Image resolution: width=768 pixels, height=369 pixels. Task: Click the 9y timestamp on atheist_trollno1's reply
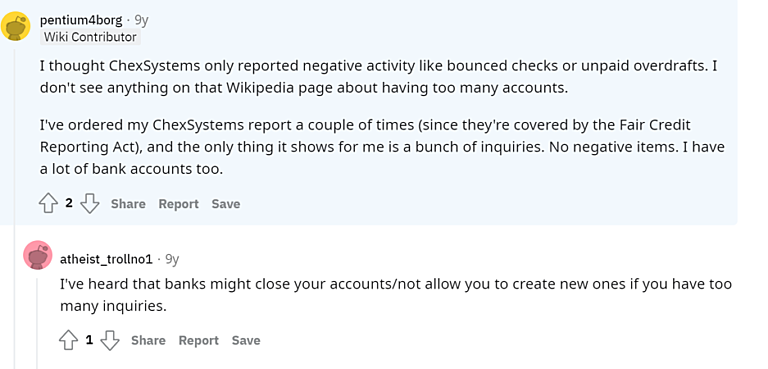[172, 259]
